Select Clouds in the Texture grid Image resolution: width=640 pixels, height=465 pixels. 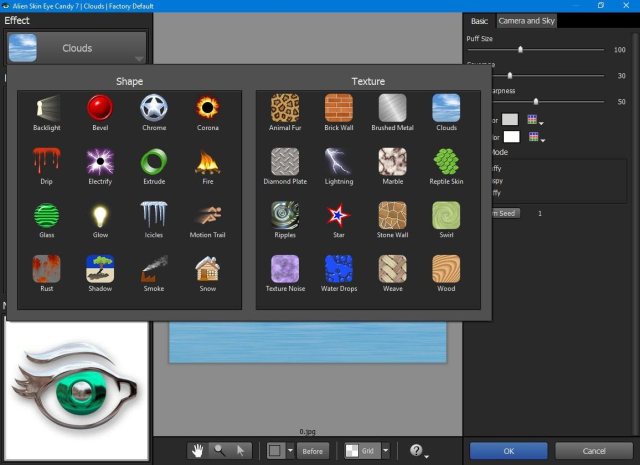coord(446,108)
